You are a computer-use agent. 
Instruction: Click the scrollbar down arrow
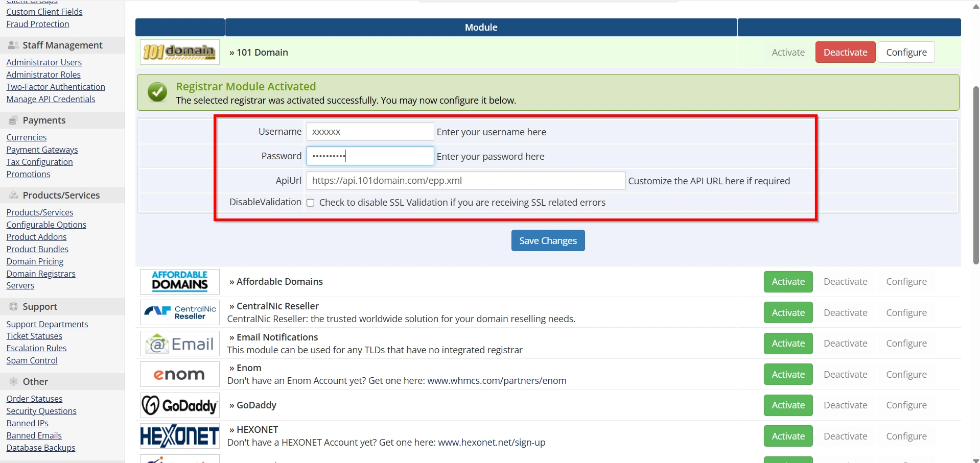click(976, 460)
